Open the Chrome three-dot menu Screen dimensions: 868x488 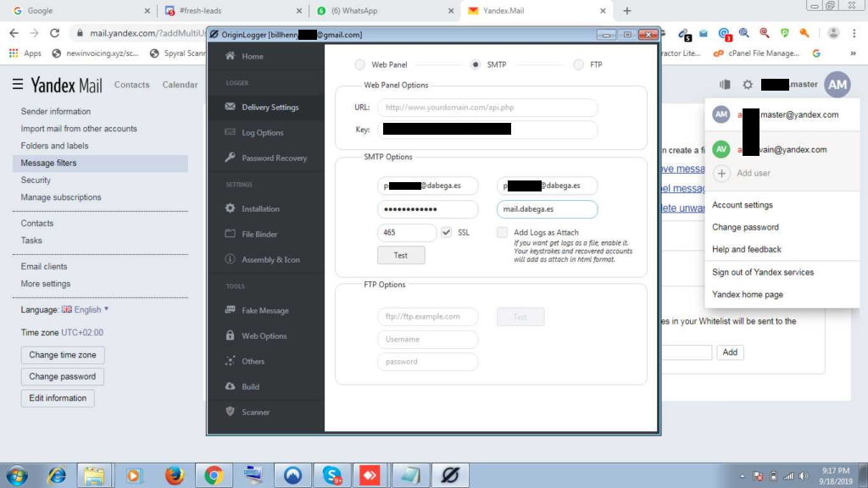(x=854, y=33)
